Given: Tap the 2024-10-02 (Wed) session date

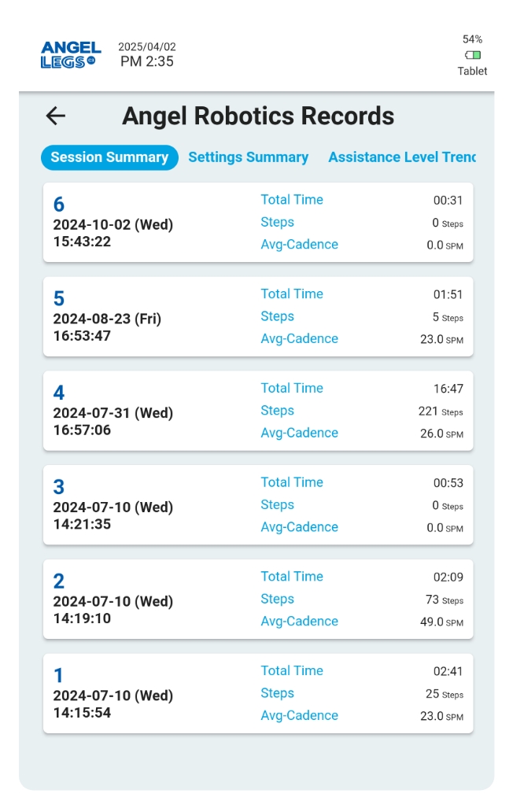Looking at the screenshot, I should pos(113,225).
